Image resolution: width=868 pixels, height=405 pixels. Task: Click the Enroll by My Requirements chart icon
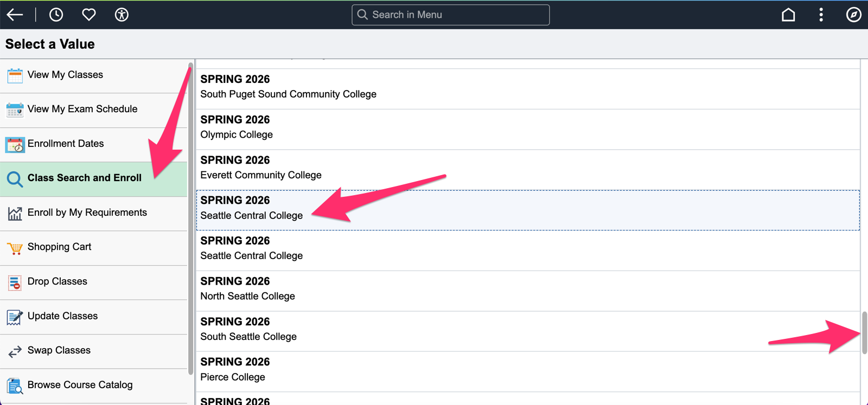(15, 214)
